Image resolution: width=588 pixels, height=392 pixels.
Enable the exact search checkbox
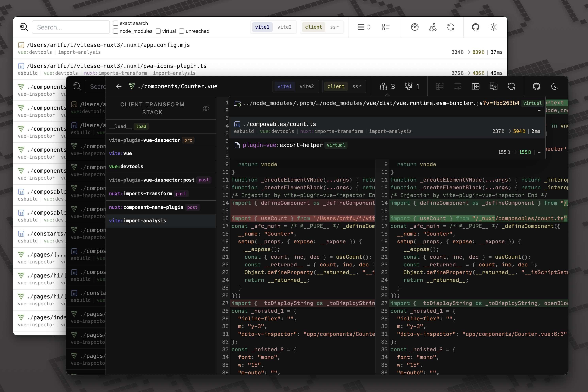[115, 23]
